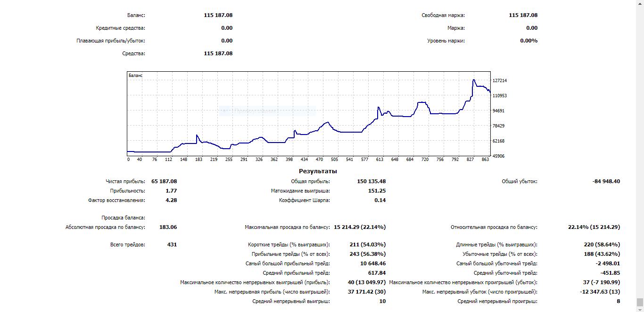
Task: Select the long trades value 220 (58.64%)
Action: 602,245
